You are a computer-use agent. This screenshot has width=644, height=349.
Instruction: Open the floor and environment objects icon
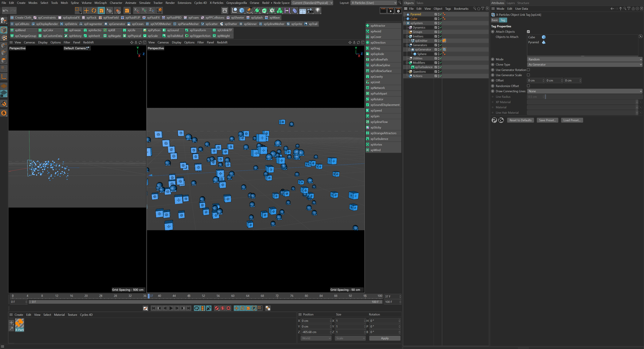(303, 10)
